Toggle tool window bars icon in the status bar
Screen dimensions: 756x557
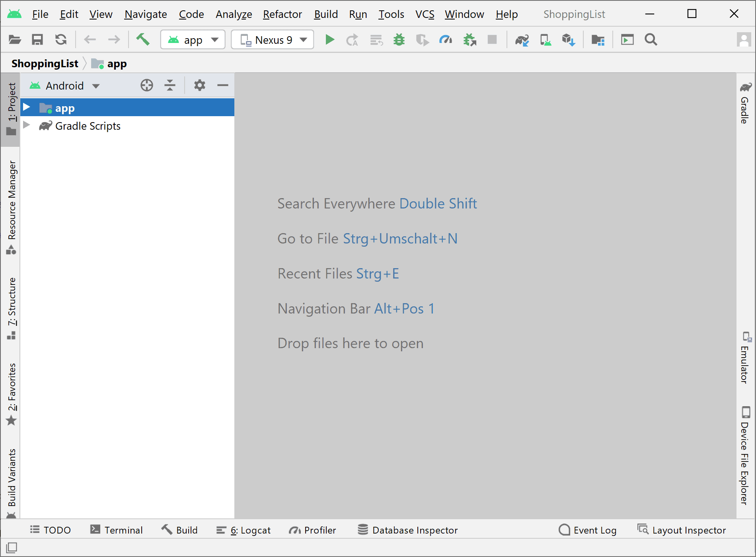pyautogui.click(x=12, y=548)
